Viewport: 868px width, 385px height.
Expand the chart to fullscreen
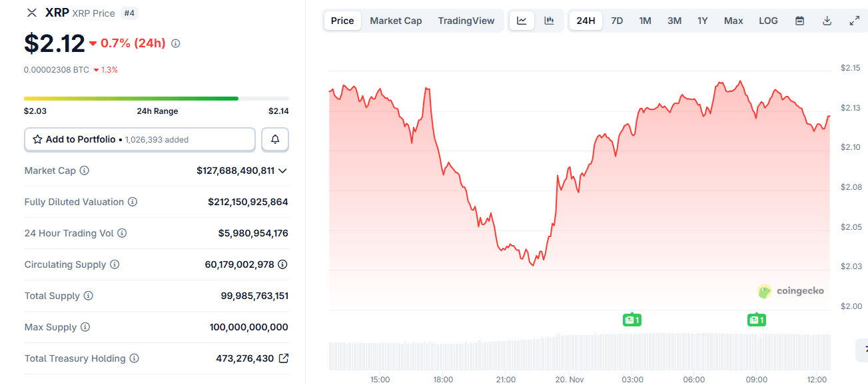854,21
